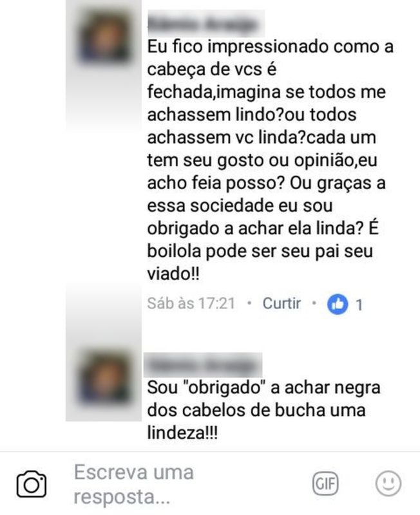Tap the line ending with "lindeza!!!"
This screenshot has width=420, height=515.
click(x=182, y=433)
